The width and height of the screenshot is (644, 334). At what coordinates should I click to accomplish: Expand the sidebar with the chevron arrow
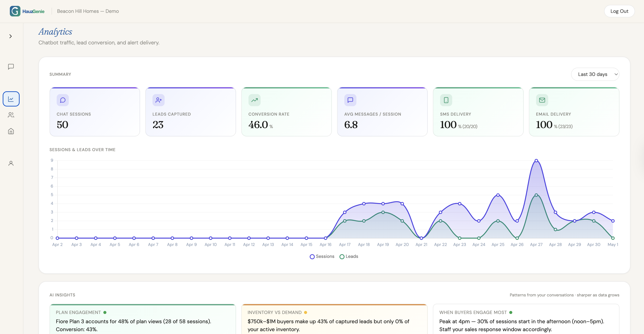(x=11, y=36)
